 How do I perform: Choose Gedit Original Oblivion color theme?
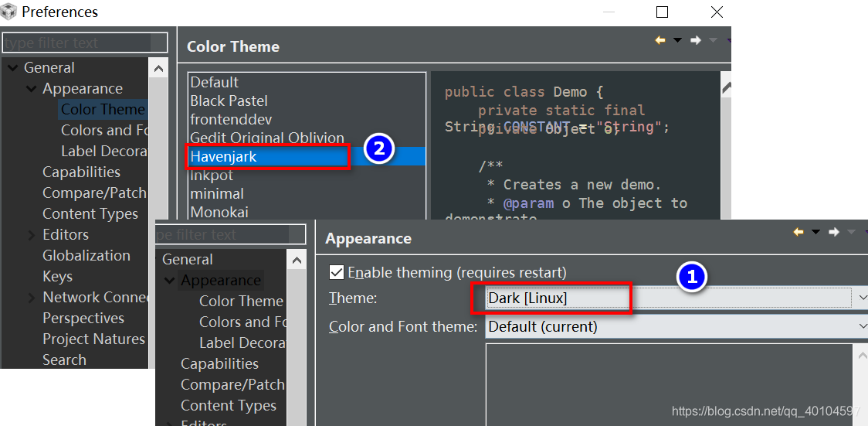point(267,138)
